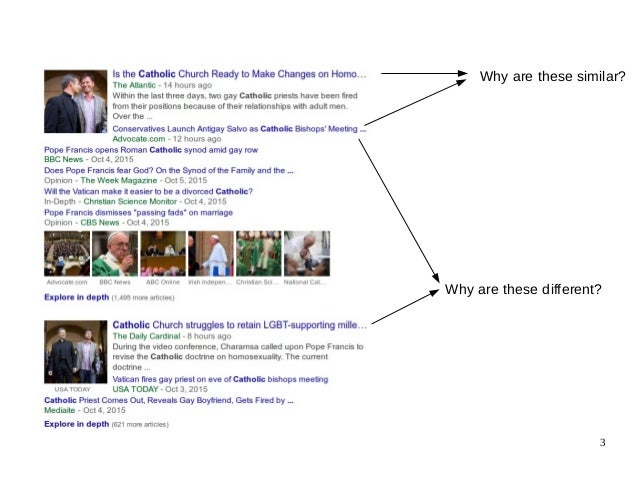Click second Explore in depth link (621 articles)
The height and width of the screenshot is (479, 638).
pyautogui.click(x=76, y=424)
